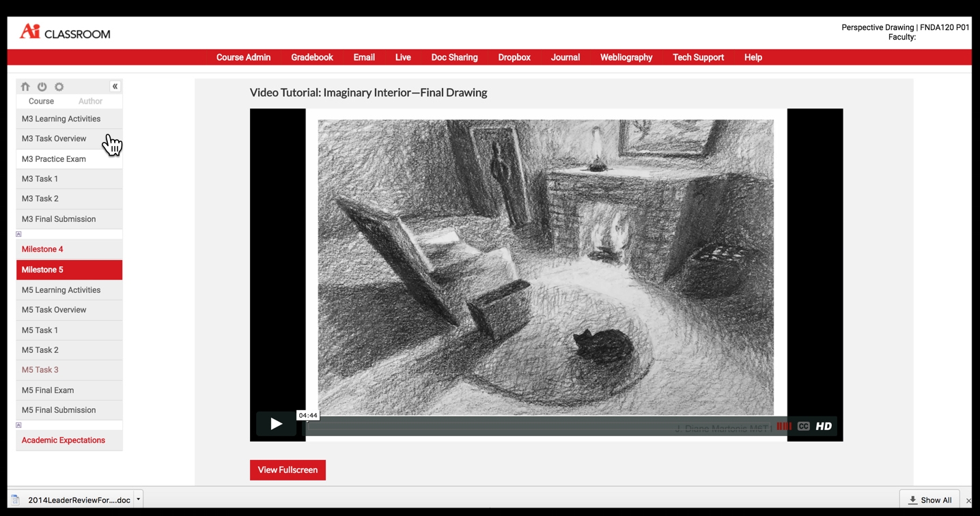Open Journal in the nav bar
The height and width of the screenshot is (516, 980).
pos(565,57)
